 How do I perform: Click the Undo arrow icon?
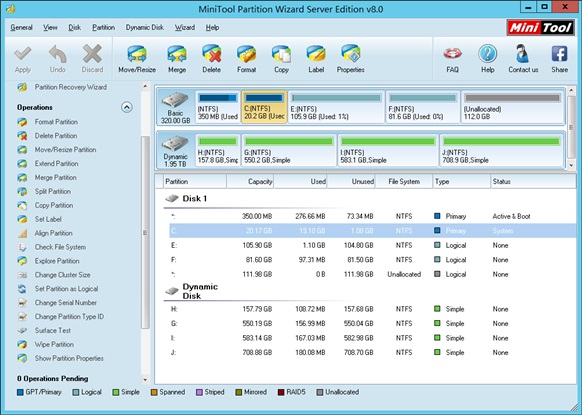pyautogui.click(x=58, y=54)
